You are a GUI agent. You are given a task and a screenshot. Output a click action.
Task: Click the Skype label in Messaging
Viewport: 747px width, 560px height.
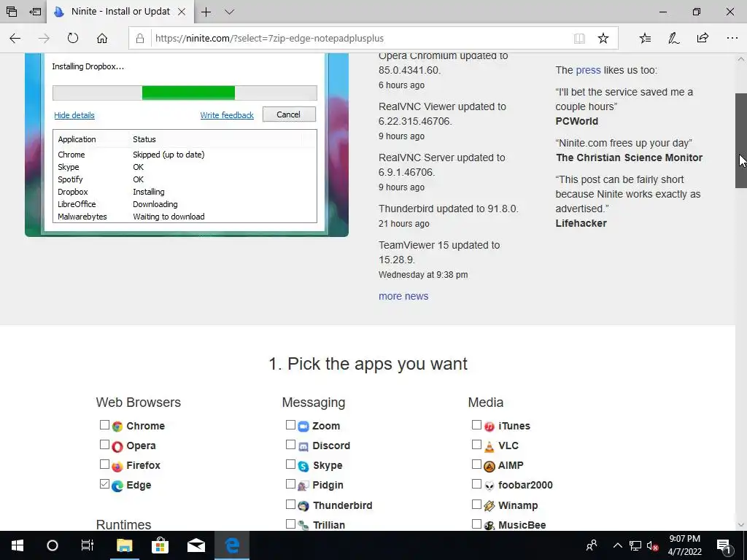(x=328, y=466)
